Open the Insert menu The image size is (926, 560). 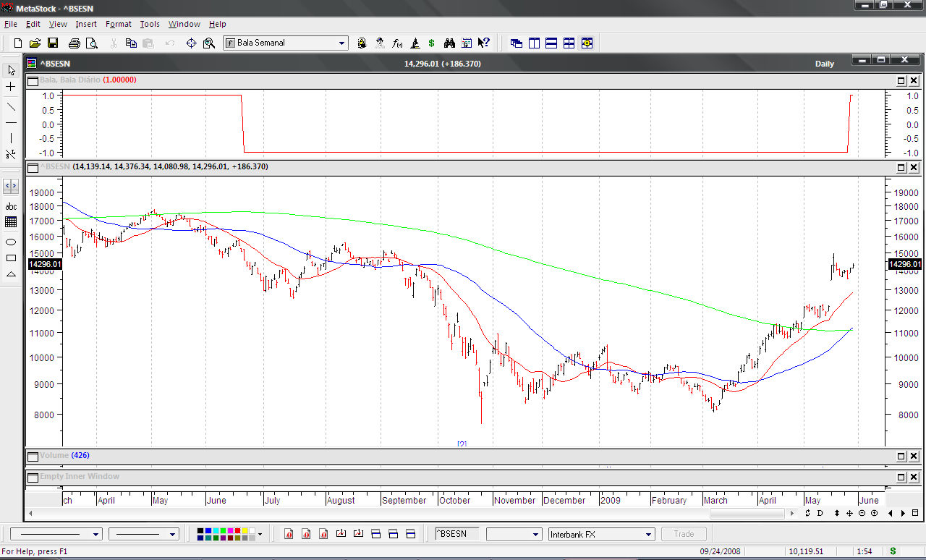click(x=86, y=24)
